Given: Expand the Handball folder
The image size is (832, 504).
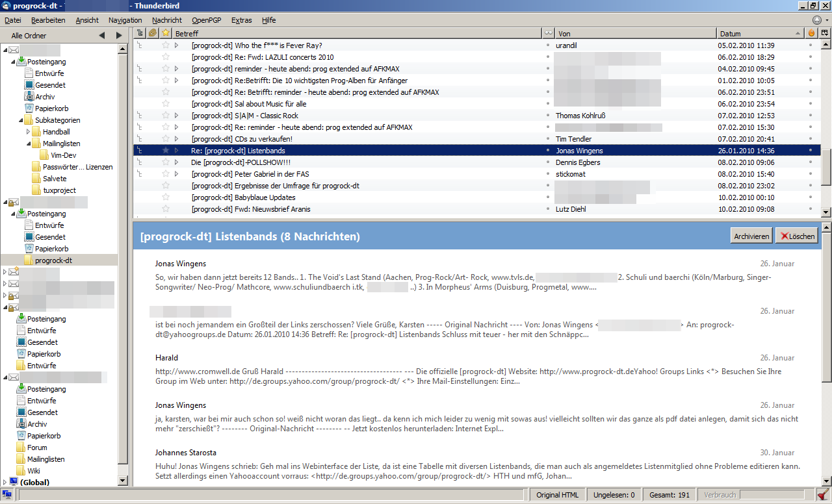Looking at the screenshot, I should (x=29, y=132).
